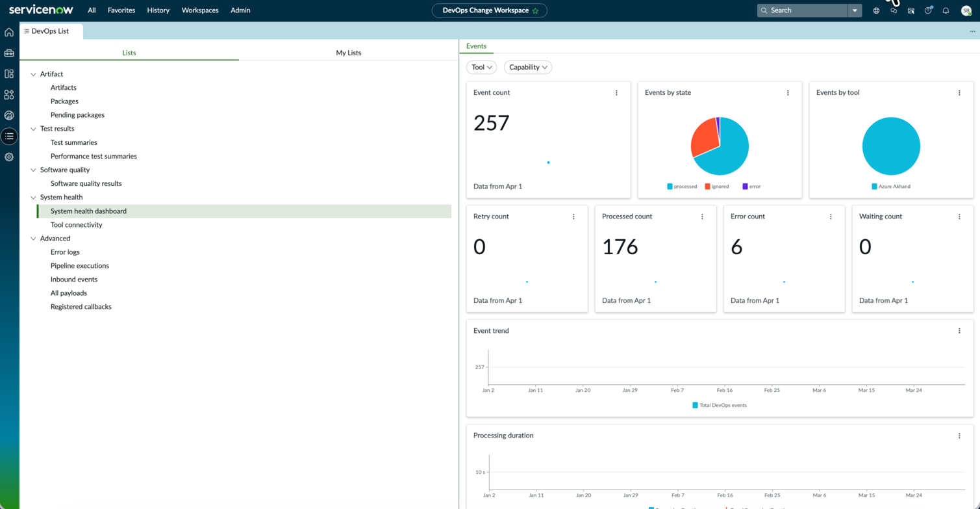Switch to the My Lists tab
The height and width of the screenshot is (509, 980).
tap(349, 53)
